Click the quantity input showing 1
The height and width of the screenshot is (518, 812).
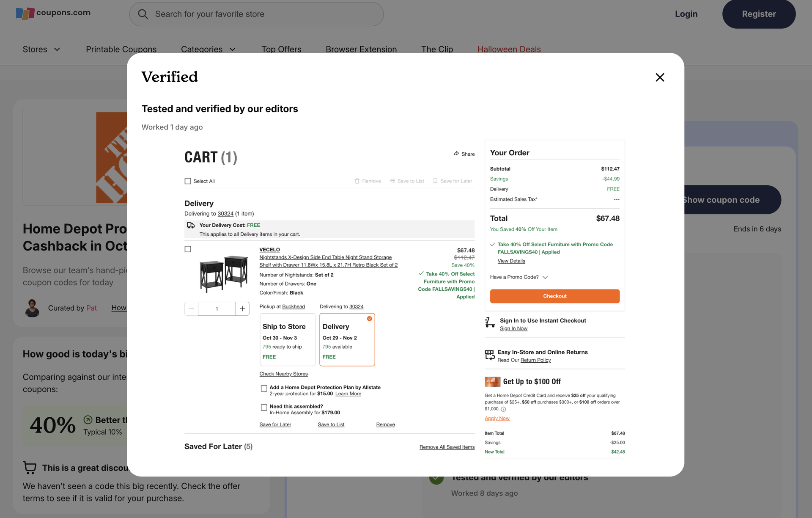(217, 309)
